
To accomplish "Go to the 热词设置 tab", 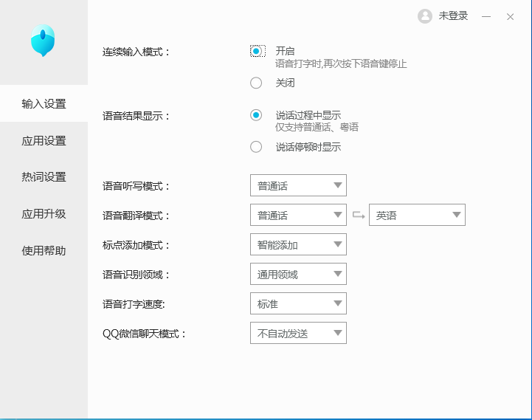I will coord(44,177).
